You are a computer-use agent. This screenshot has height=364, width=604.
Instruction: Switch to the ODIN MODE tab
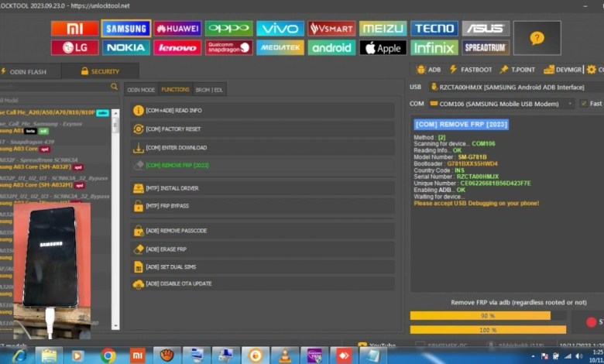coord(141,90)
